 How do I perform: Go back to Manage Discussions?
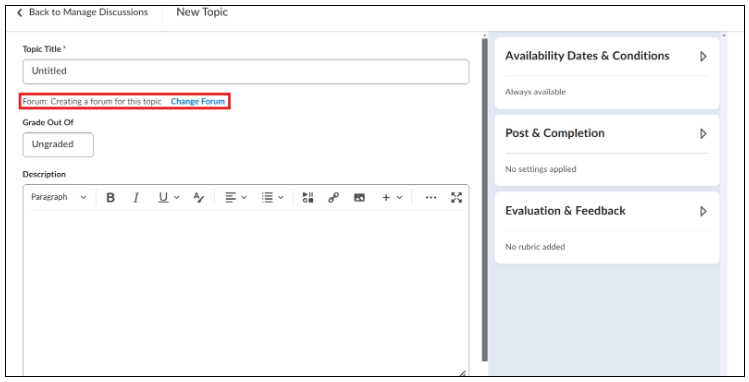[x=83, y=12]
